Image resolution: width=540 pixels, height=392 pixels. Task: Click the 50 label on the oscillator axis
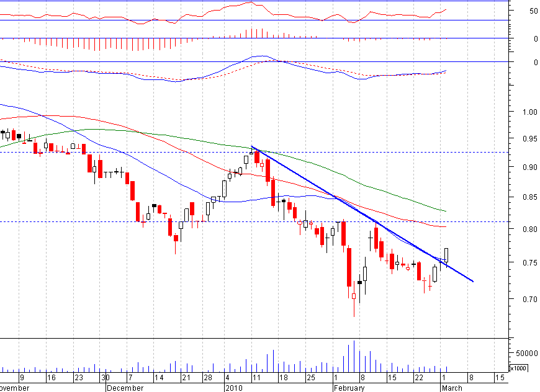533,11
